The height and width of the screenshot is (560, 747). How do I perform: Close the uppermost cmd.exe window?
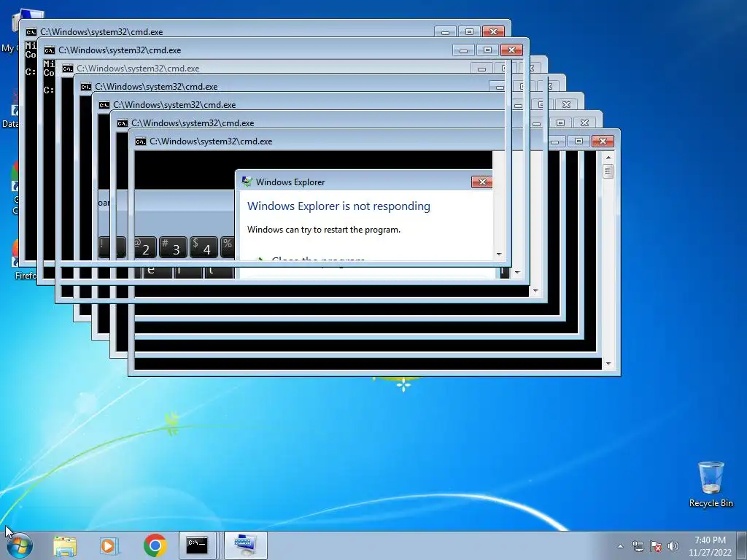click(493, 32)
